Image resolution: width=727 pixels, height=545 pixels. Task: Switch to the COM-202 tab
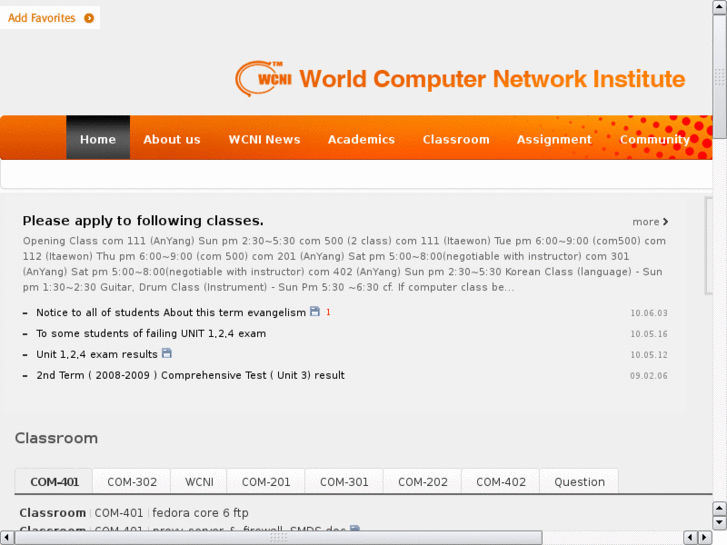pyautogui.click(x=422, y=482)
